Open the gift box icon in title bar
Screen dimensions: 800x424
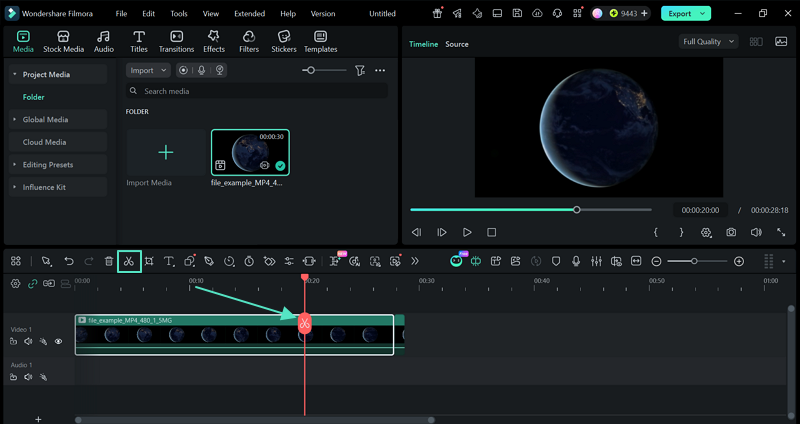[x=437, y=14]
